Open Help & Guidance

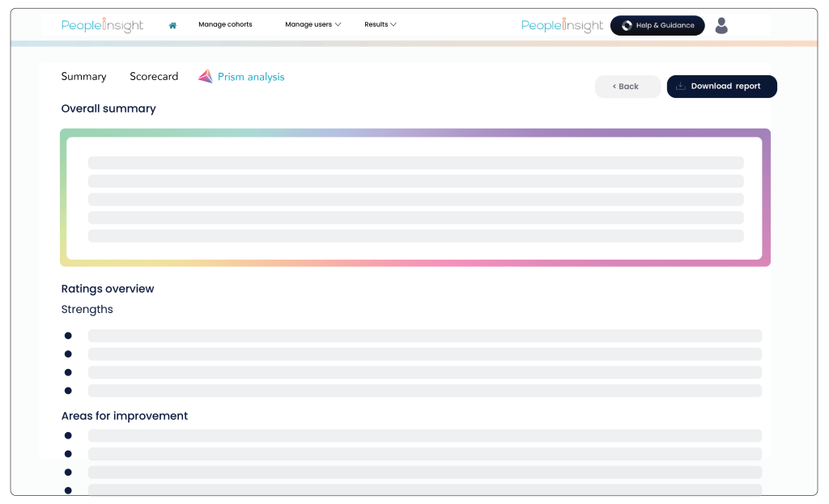click(x=657, y=25)
